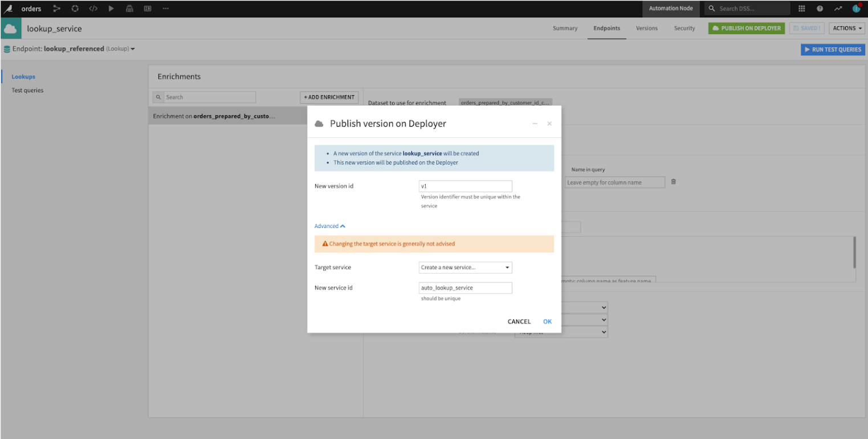Image resolution: width=868 pixels, height=439 pixels.
Task: Collapse the Advanced section
Action: click(x=329, y=226)
